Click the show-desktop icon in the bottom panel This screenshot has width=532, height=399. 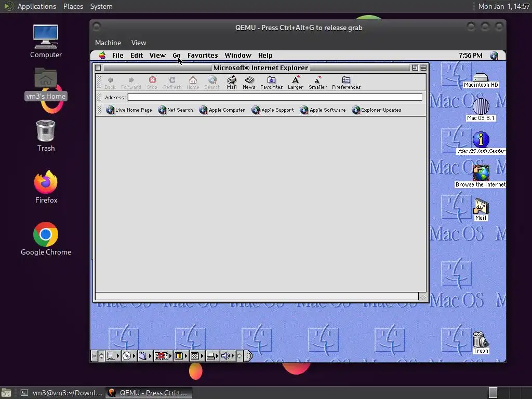(6, 393)
